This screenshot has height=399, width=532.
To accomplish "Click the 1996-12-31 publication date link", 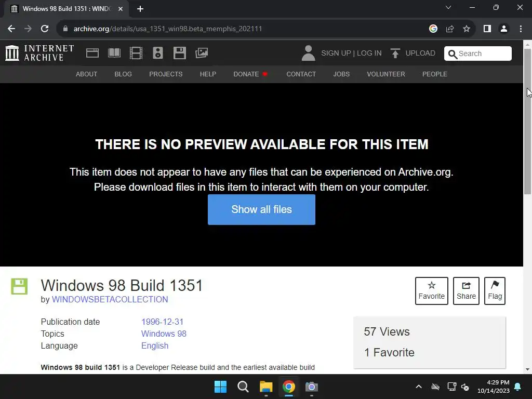I will [162, 322].
